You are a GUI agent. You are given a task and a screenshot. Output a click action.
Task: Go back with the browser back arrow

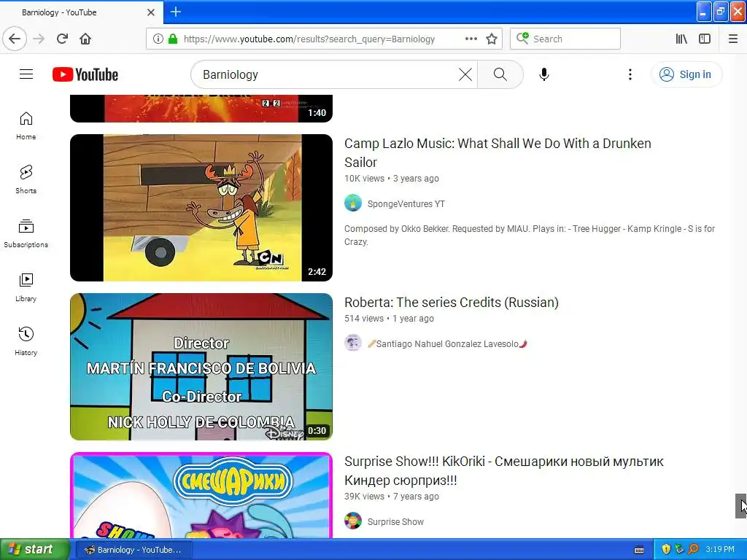tap(15, 39)
